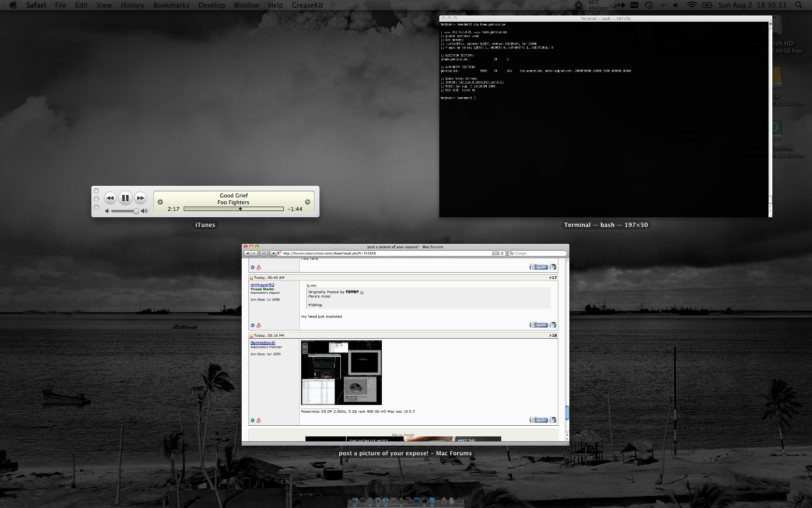Click the small play arrow in iTunes display
812x508 pixels.
click(x=160, y=202)
